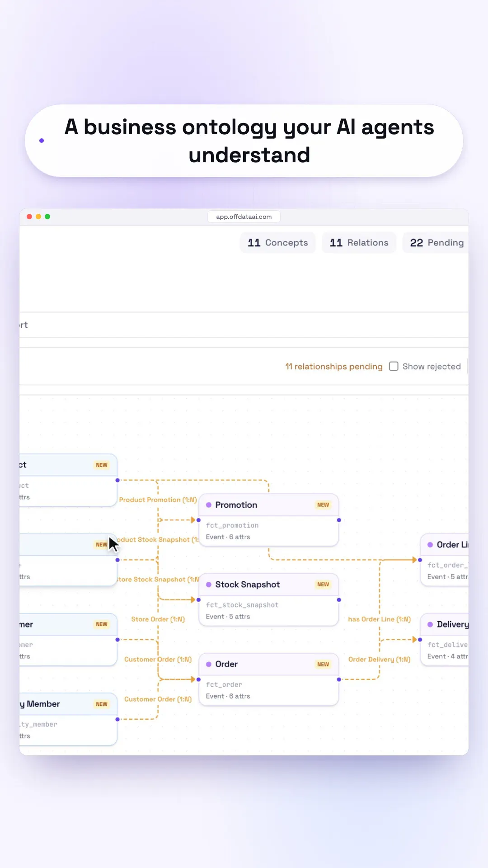Click the fct_order table name
Screen dimensions: 488x868
(224, 684)
